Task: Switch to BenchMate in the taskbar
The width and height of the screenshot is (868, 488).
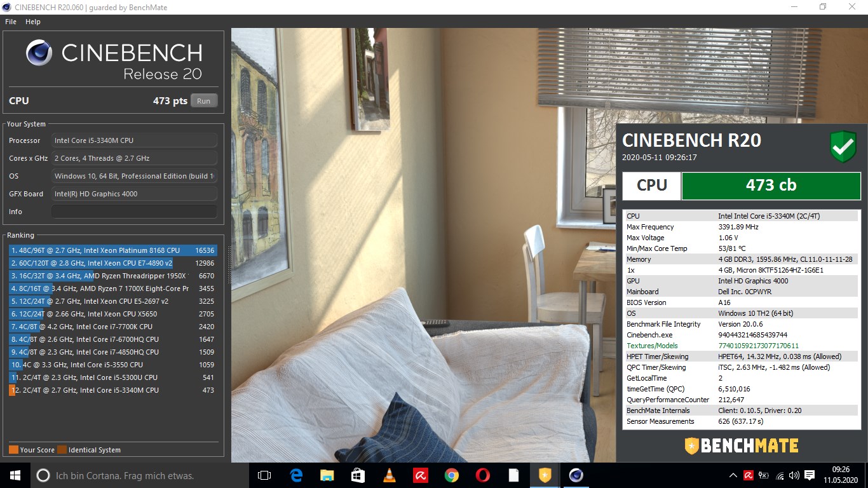Action: click(545, 475)
